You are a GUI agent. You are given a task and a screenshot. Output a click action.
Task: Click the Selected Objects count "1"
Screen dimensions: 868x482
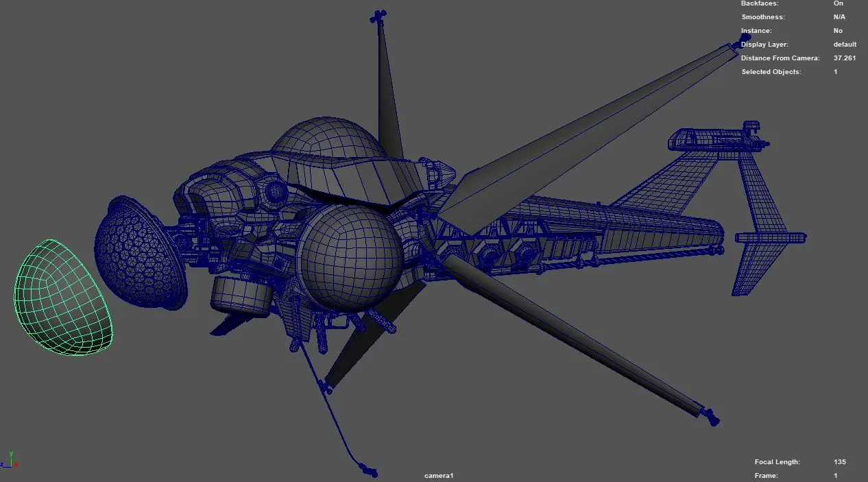pyautogui.click(x=836, y=72)
